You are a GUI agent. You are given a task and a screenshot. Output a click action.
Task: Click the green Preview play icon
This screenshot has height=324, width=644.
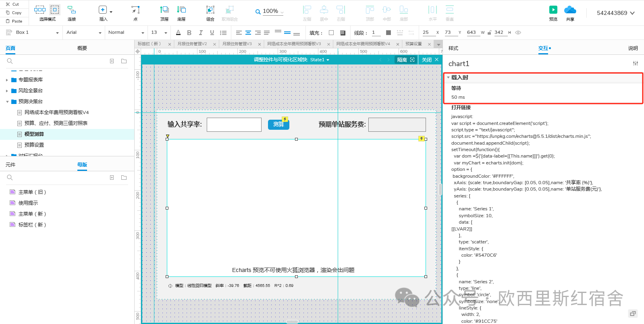tap(553, 10)
